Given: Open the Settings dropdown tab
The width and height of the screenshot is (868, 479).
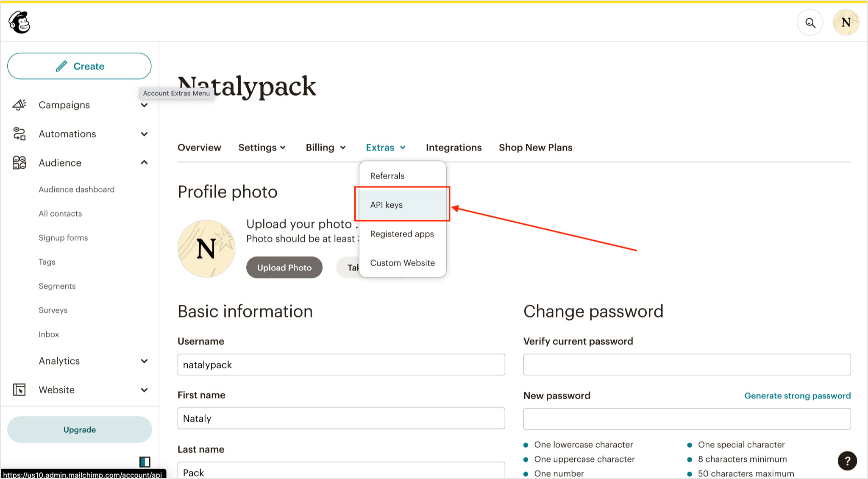Looking at the screenshot, I should pyautogui.click(x=262, y=148).
